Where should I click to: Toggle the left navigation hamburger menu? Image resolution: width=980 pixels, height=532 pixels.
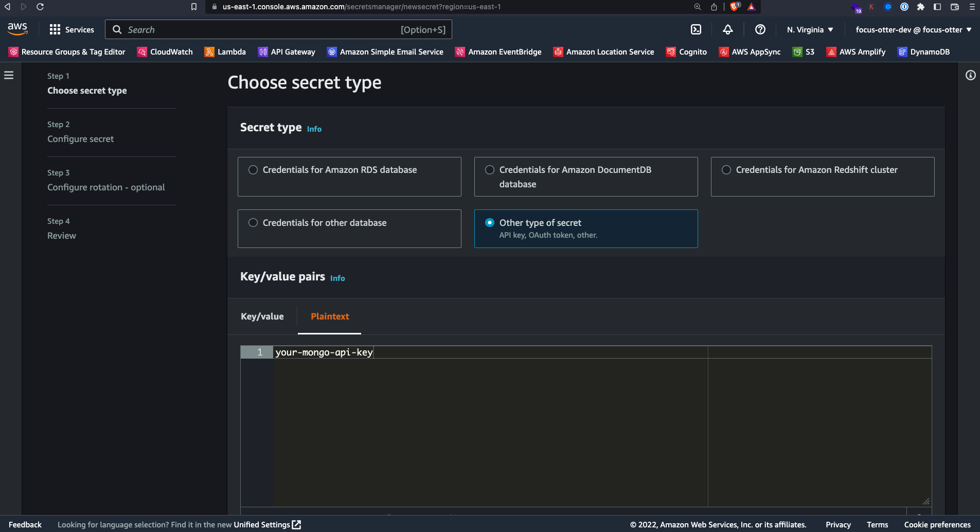(9, 75)
